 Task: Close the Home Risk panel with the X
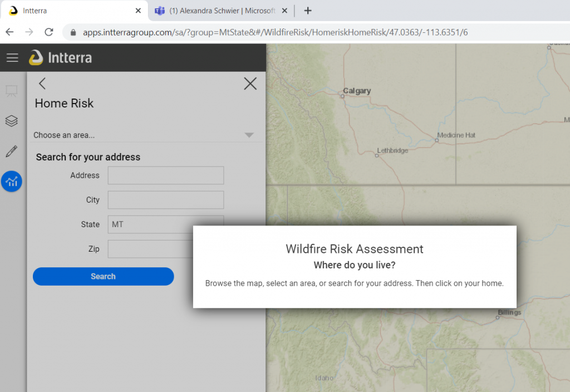click(250, 84)
